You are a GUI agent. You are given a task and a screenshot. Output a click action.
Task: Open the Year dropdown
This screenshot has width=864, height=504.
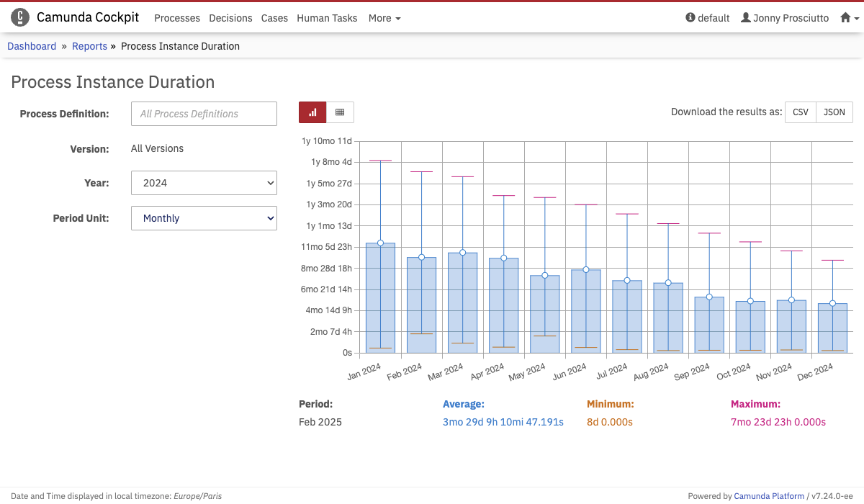click(204, 183)
